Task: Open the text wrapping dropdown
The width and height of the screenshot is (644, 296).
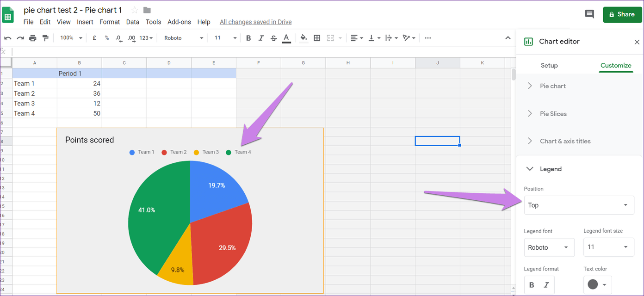Action: [391, 38]
